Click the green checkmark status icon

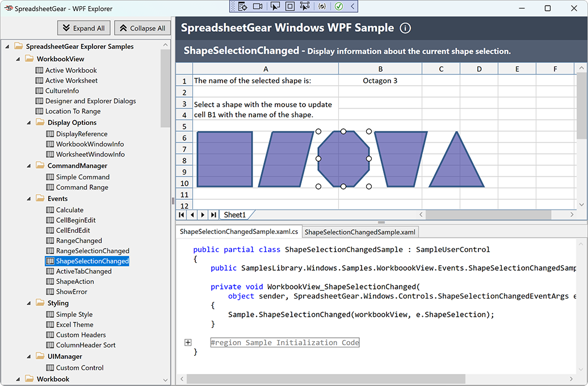339,6
